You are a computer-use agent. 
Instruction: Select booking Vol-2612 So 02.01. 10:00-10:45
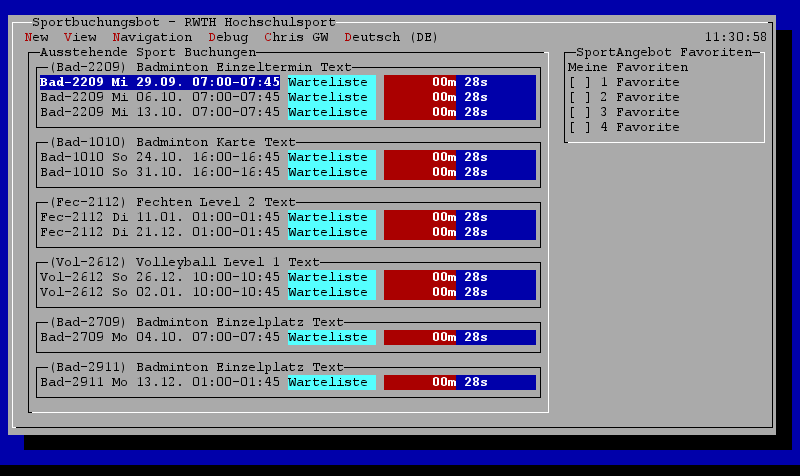click(160, 292)
